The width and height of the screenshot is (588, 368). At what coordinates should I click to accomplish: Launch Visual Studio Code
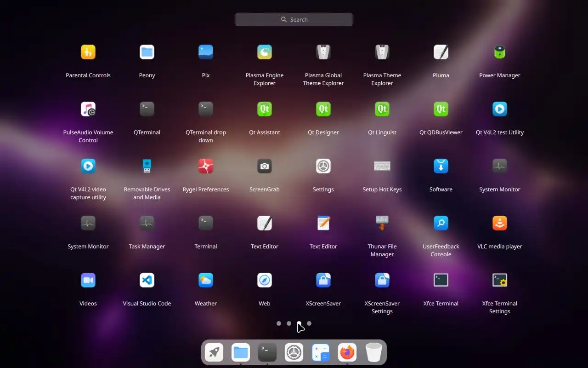pos(147,280)
